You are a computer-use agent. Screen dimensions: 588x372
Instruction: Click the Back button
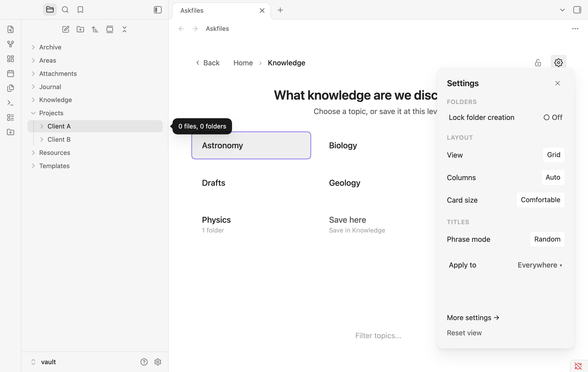pos(208,63)
